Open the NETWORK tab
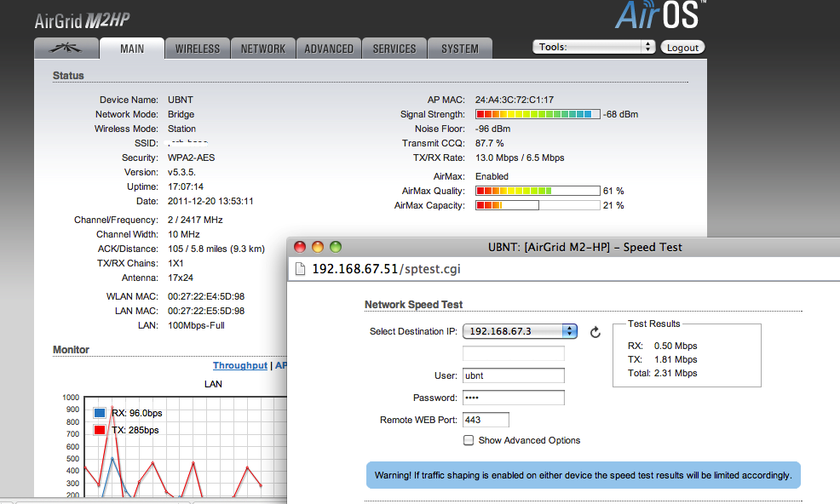Screen dimensions: 840x504 click(263, 49)
